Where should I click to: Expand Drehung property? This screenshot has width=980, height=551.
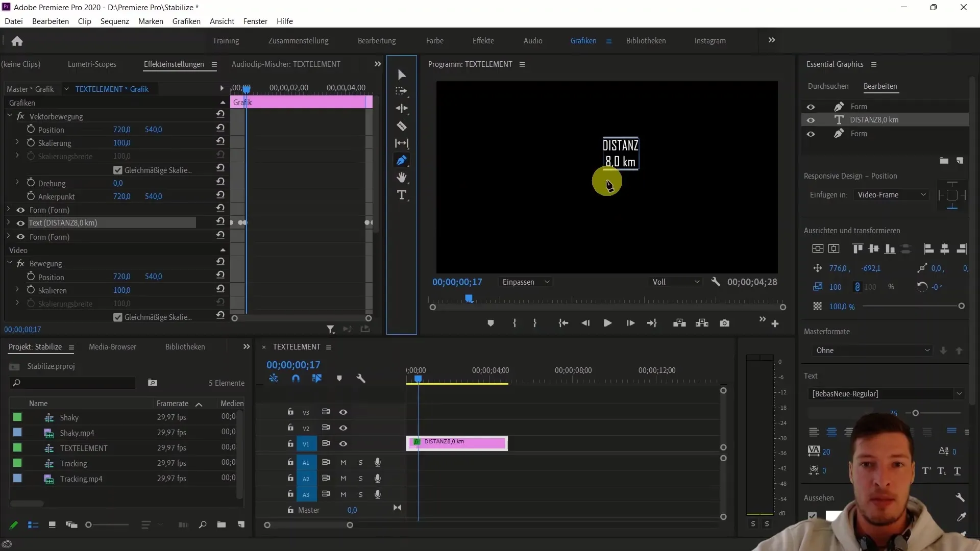pos(17,182)
